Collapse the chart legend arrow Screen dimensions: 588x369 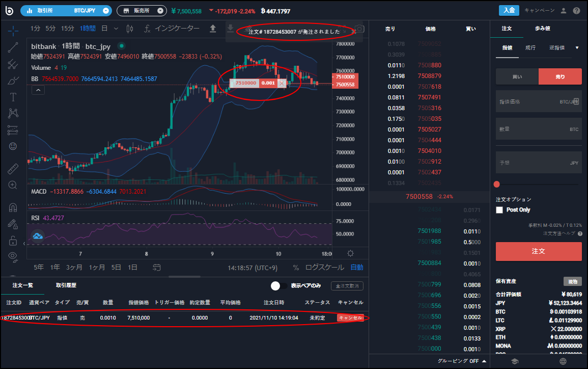point(38,90)
